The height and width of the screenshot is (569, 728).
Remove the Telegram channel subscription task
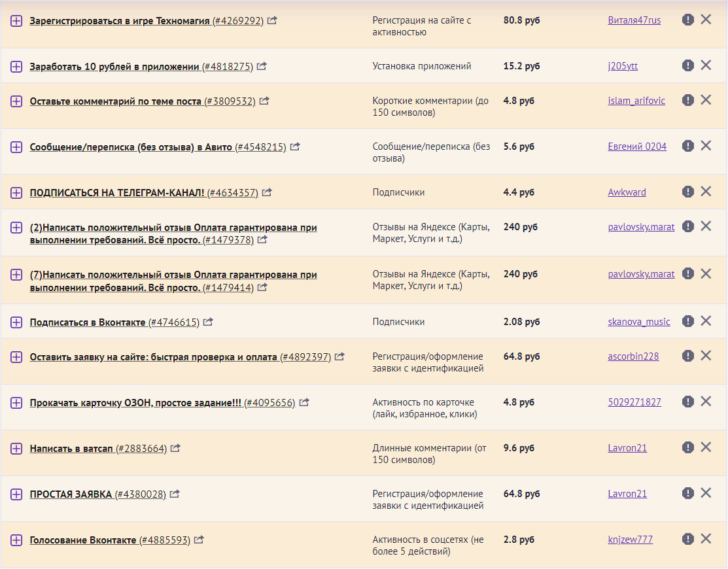[706, 191]
